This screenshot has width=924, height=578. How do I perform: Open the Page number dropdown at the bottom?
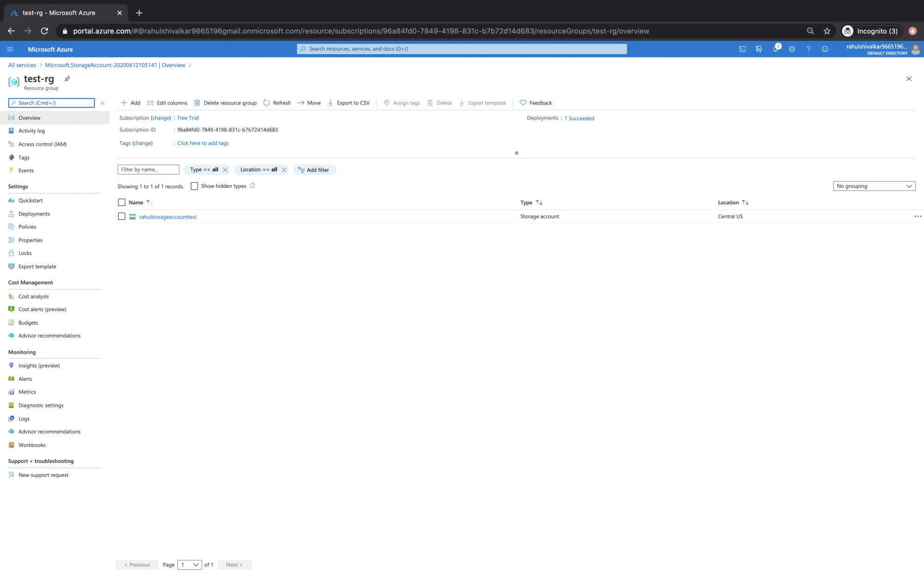(189, 565)
